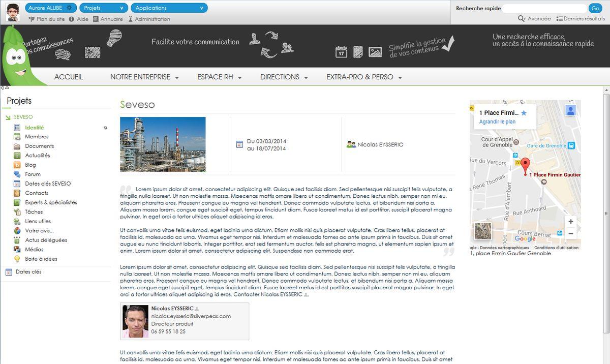Click the gear icon beside Aurore ALLIBE
This screenshot has height=364, width=610.
point(69,8)
